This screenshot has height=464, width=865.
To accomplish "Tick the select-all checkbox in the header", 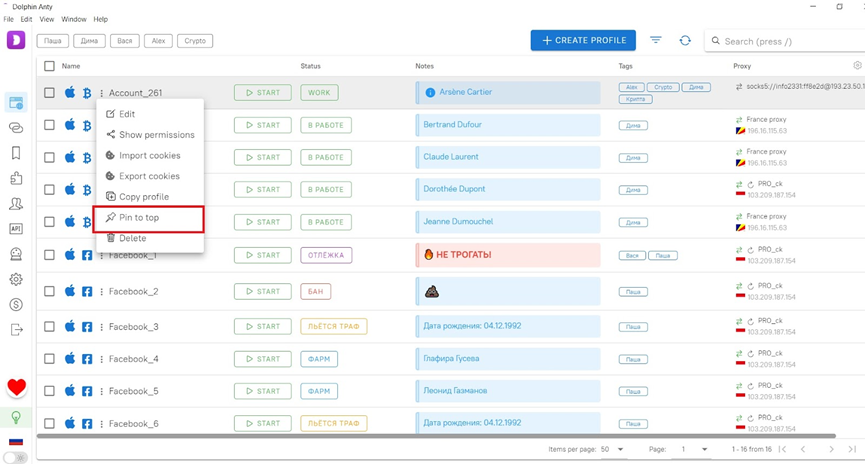I will tap(49, 66).
